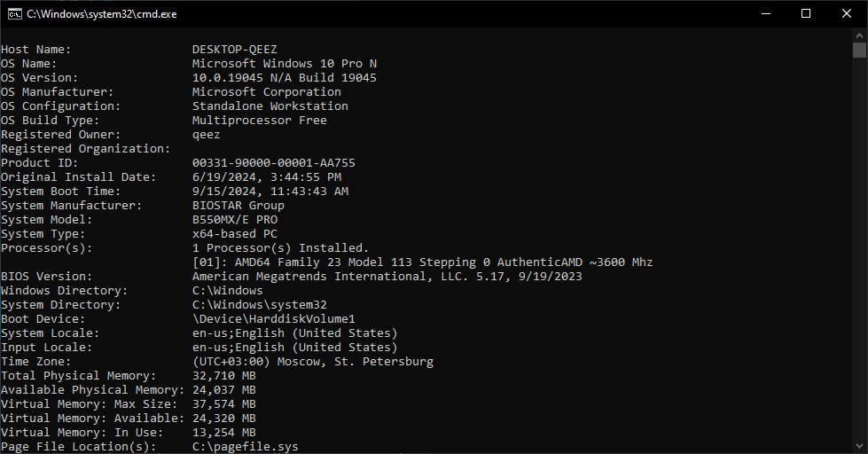
Task: Click the vertical scrollbar thumb
Action: point(859,50)
